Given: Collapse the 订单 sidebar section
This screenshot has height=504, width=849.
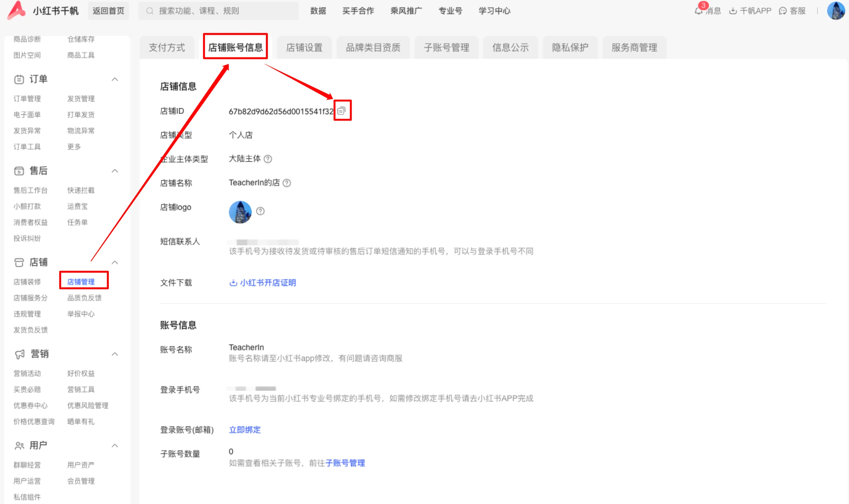Looking at the screenshot, I should (115, 80).
